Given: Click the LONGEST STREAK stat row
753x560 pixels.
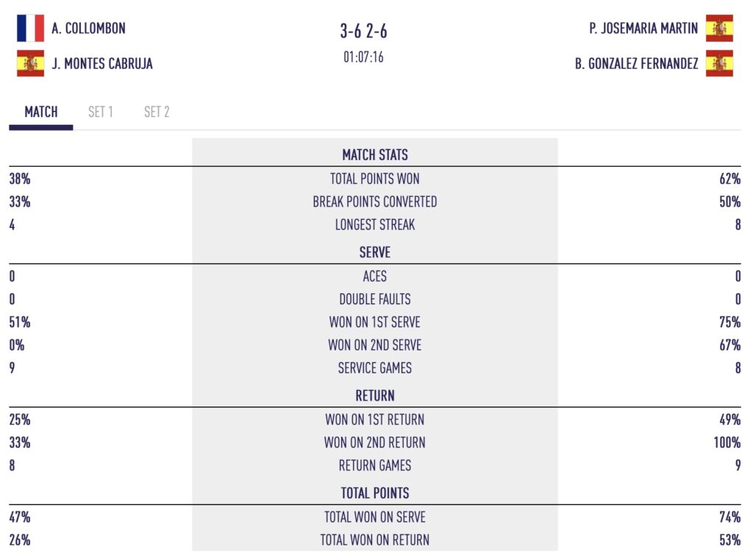Looking at the screenshot, I should coord(375,225).
